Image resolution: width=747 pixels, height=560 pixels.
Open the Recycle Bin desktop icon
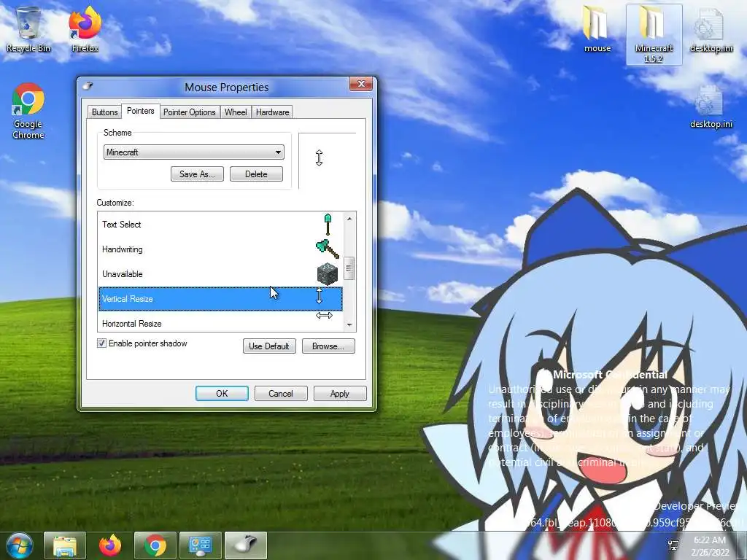pyautogui.click(x=28, y=29)
